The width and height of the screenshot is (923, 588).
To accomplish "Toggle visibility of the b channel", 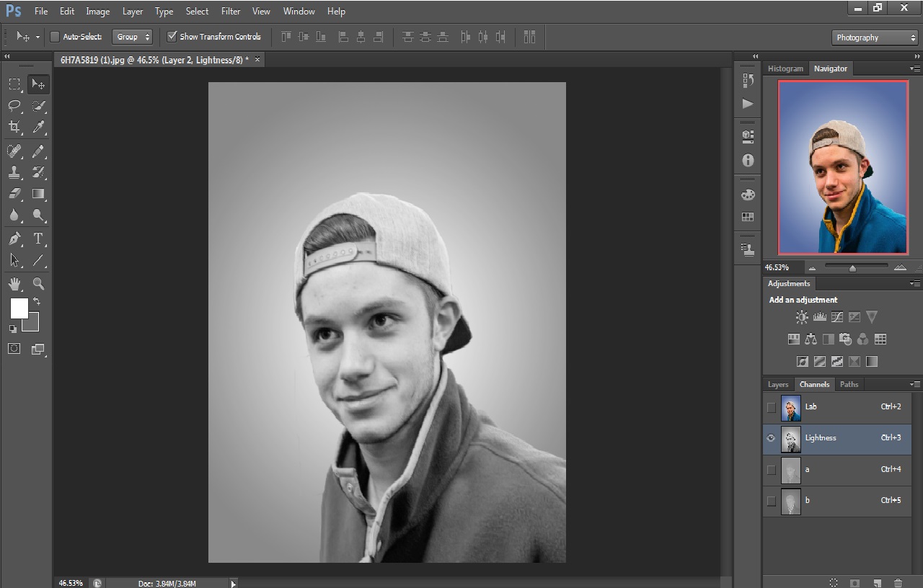I will [772, 501].
